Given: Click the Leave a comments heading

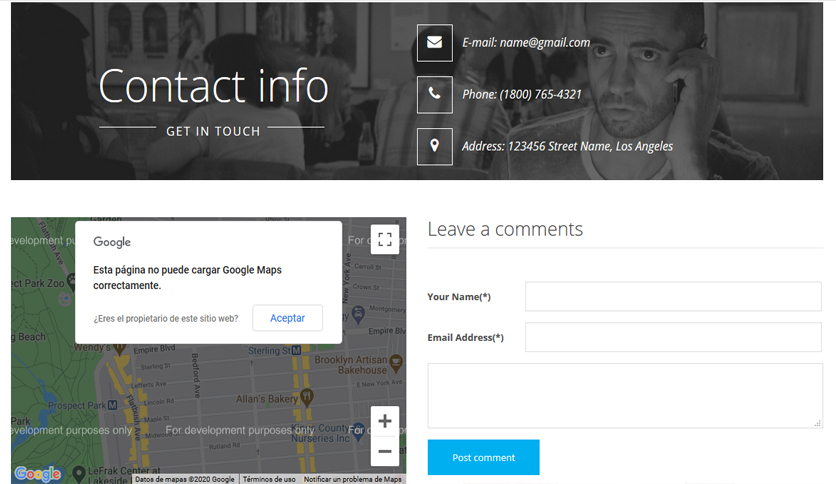Looking at the screenshot, I should (x=505, y=229).
